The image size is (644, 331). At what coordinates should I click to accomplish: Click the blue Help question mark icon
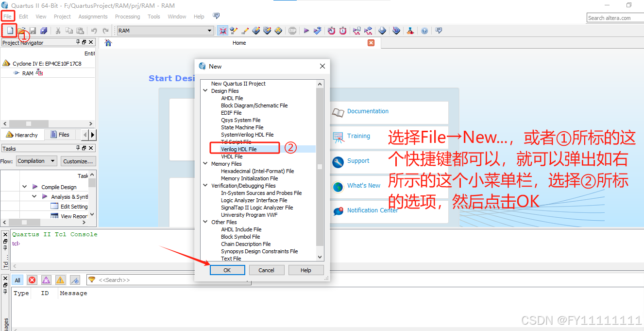click(424, 30)
